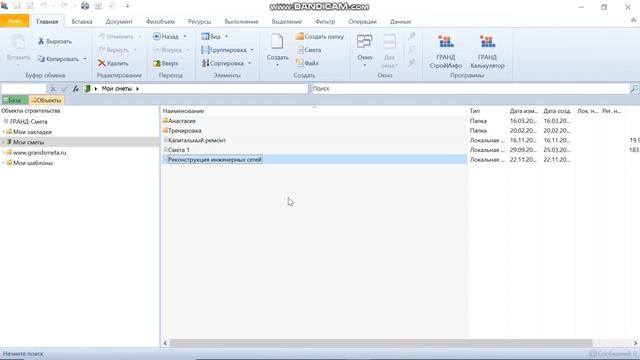Click the fx function icon
Image resolution: width=640 pixels, height=360 pixels.
tap(76, 88)
